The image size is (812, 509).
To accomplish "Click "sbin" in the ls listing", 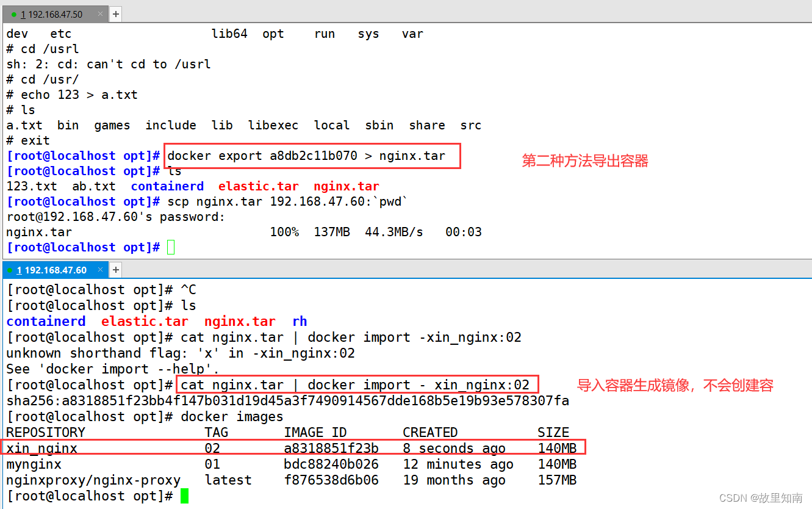I will [379, 125].
